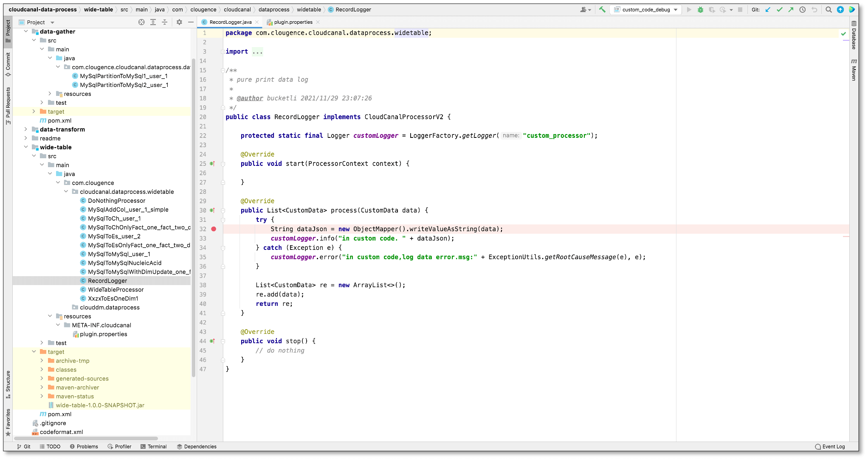
Task: Open the implementing method gutter icon on line 25
Action: point(213,163)
